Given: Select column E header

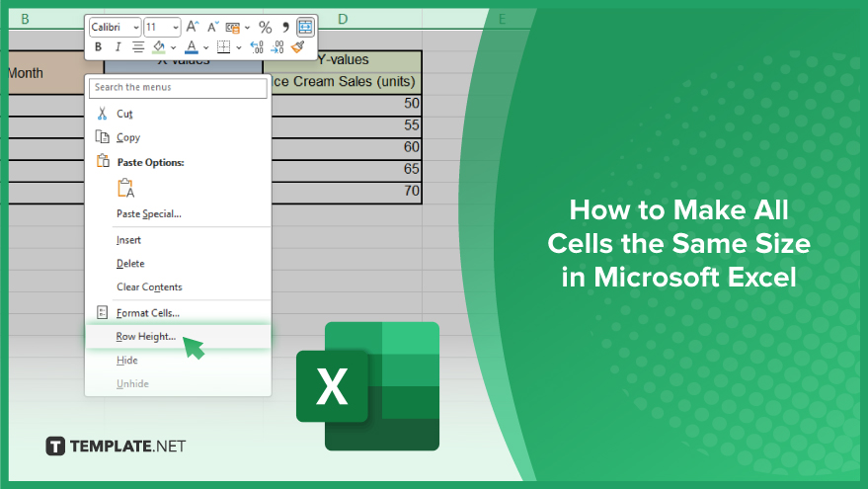Looking at the screenshot, I should (x=503, y=20).
